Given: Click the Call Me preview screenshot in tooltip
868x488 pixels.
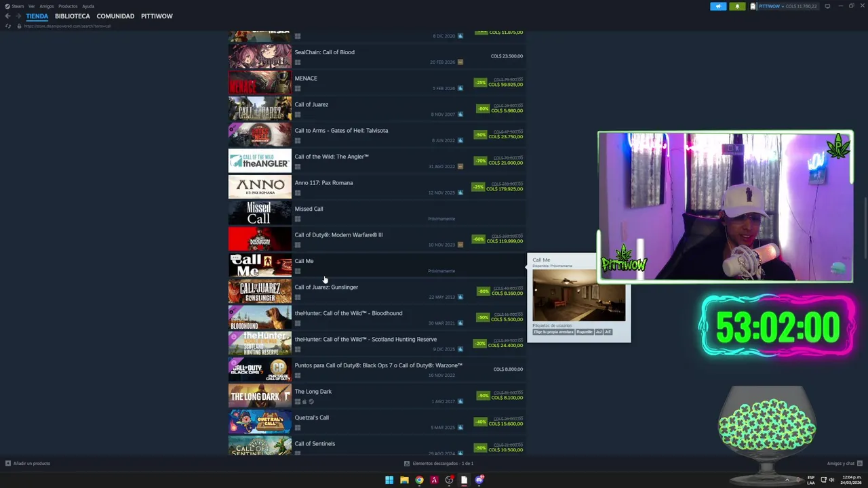Looking at the screenshot, I should pyautogui.click(x=578, y=295).
